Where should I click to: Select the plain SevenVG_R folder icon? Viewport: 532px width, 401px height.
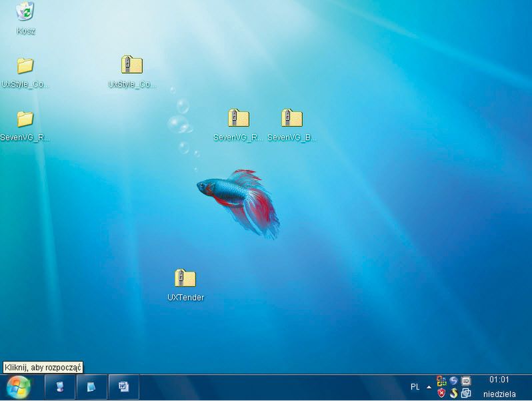pyautogui.click(x=25, y=119)
